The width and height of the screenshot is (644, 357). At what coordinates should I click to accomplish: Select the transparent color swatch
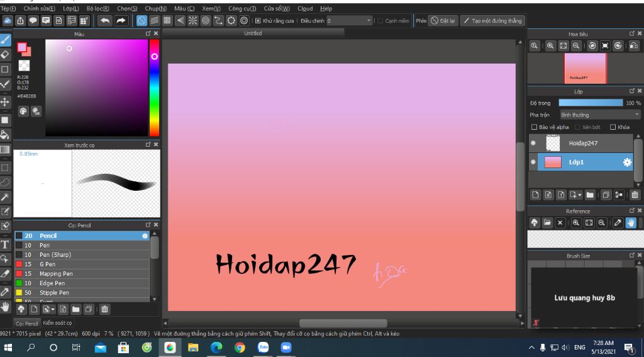(x=24, y=66)
